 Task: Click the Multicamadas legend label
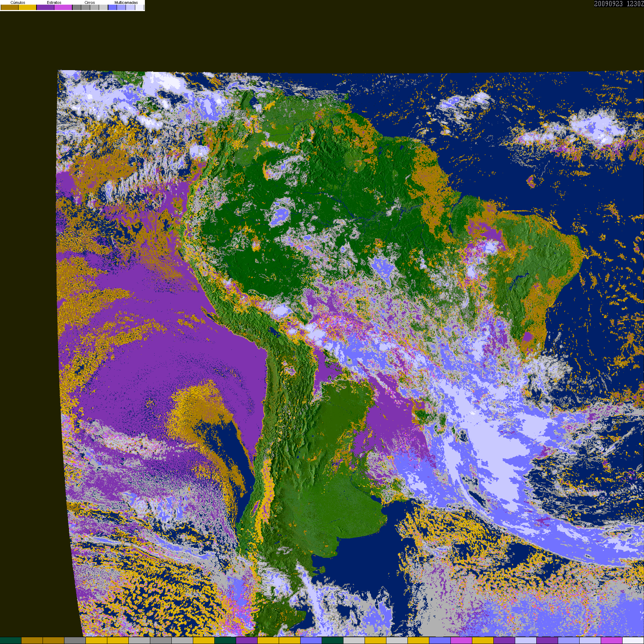tap(126, 3)
